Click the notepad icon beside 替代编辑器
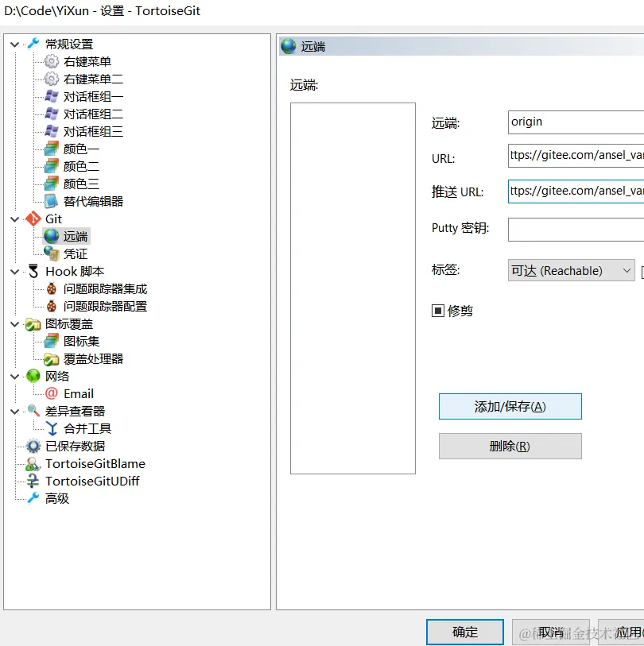The height and width of the screenshot is (646, 644). coord(52,201)
